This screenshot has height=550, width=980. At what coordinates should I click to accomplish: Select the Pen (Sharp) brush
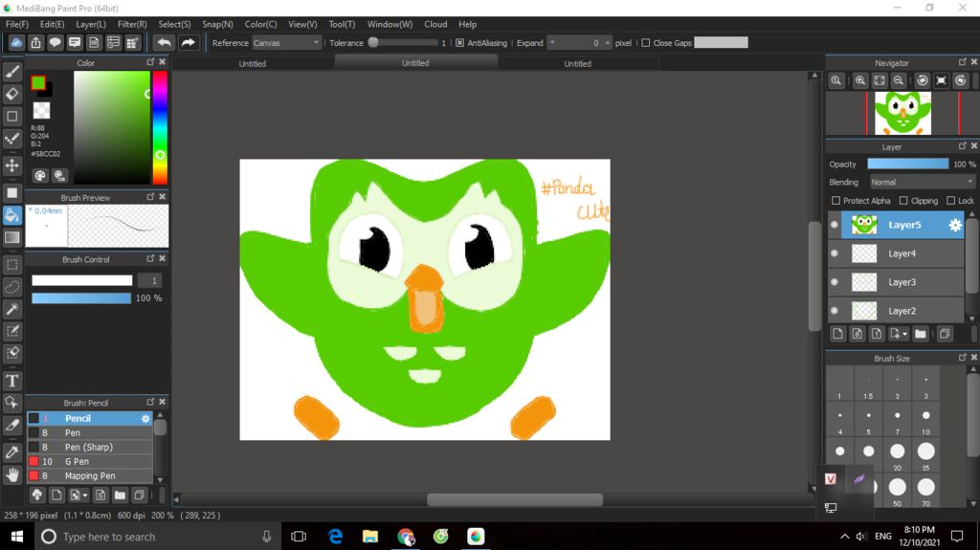click(x=89, y=448)
